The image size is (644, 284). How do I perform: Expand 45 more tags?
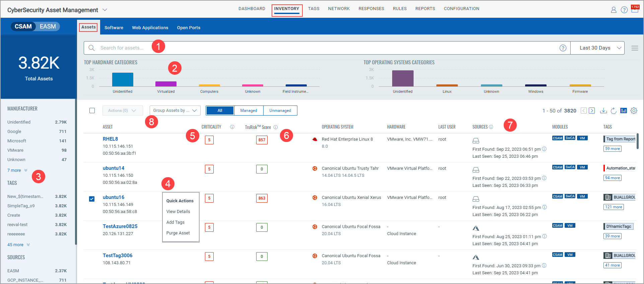18,245
